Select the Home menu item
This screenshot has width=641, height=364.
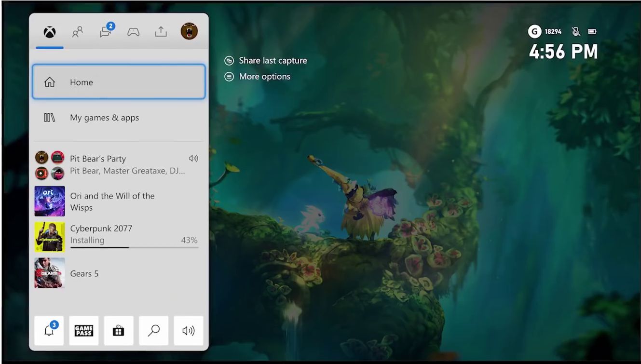click(x=119, y=82)
